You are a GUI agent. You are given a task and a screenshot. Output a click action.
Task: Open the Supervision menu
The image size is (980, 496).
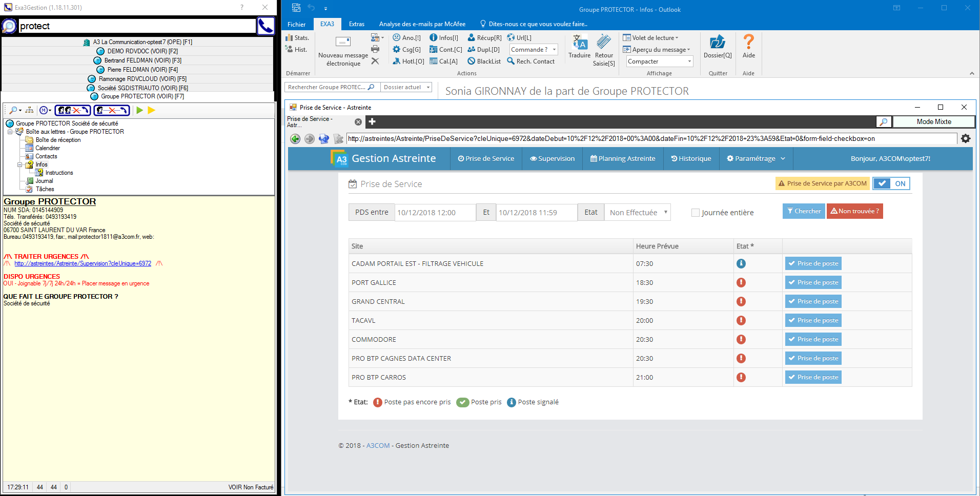(552, 159)
